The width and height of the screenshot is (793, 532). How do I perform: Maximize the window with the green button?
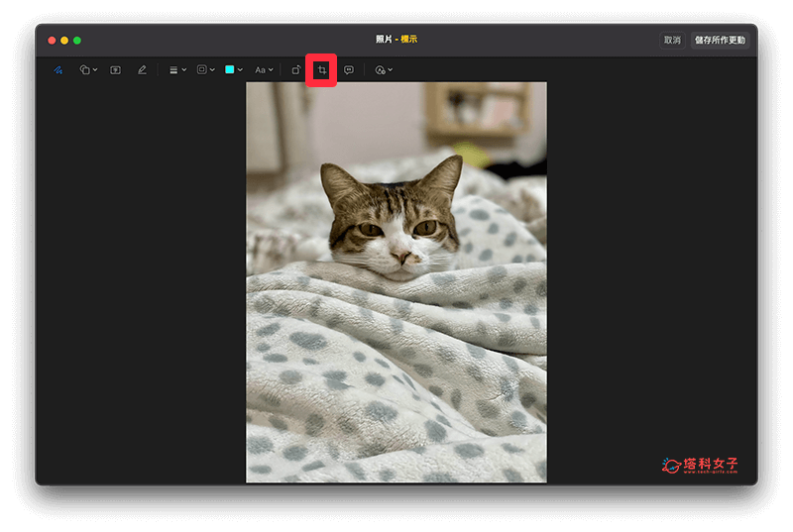pos(77,41)
